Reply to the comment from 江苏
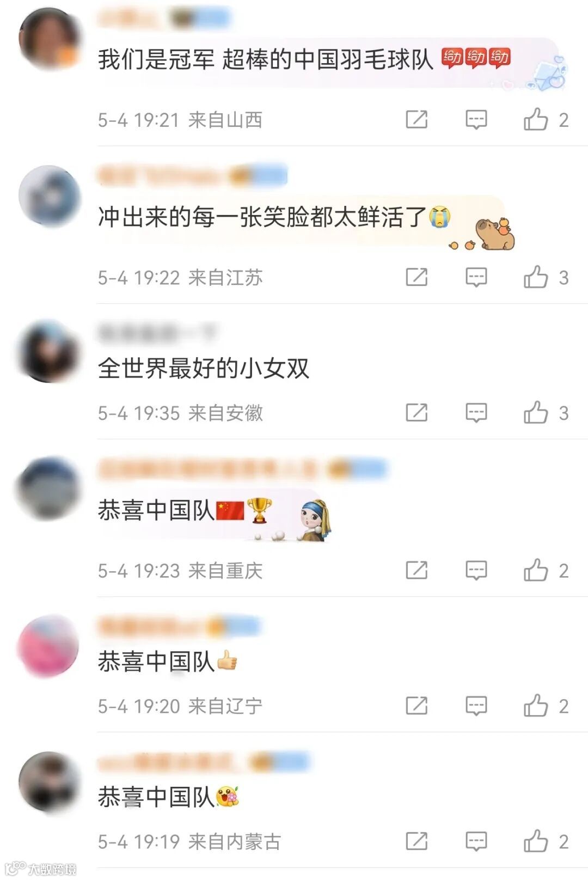Screen dimensions: 588x880 pos(476,277)
